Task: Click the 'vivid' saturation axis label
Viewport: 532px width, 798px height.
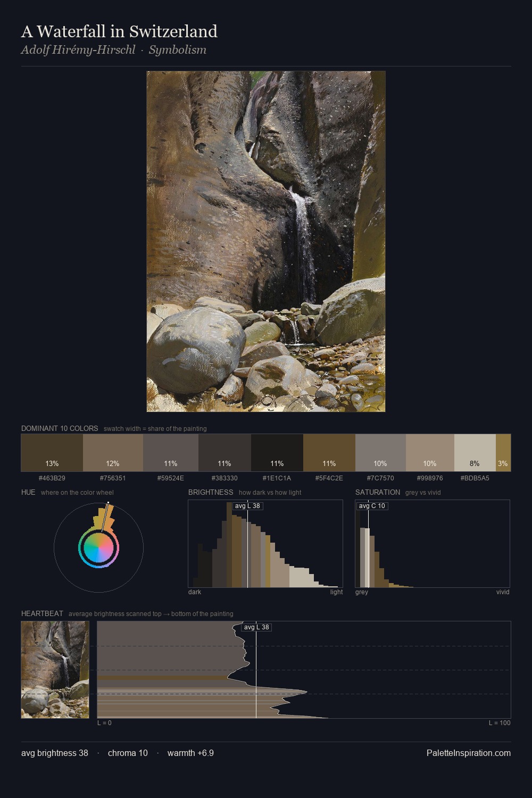Action: pyautogui.click(x=503, y=592)
